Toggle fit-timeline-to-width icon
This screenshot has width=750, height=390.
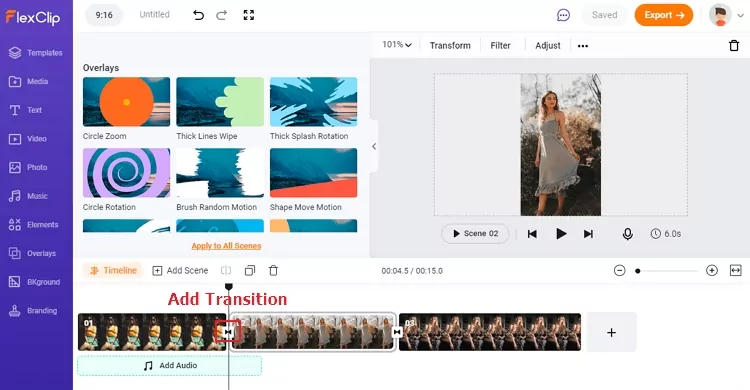click(735, 270)
